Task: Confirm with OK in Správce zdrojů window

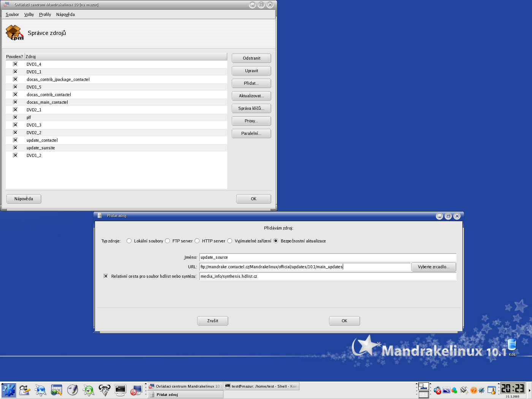Action: (254, 199)
